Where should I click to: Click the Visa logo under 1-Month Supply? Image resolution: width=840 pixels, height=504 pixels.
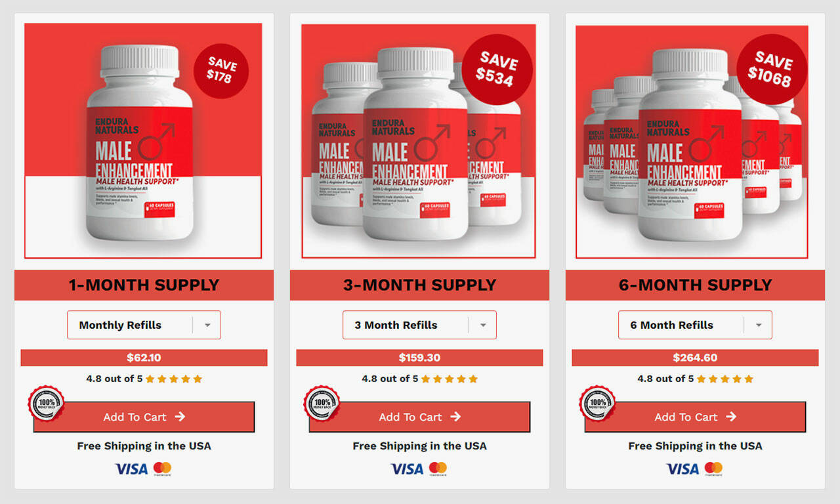coord(131,469)
